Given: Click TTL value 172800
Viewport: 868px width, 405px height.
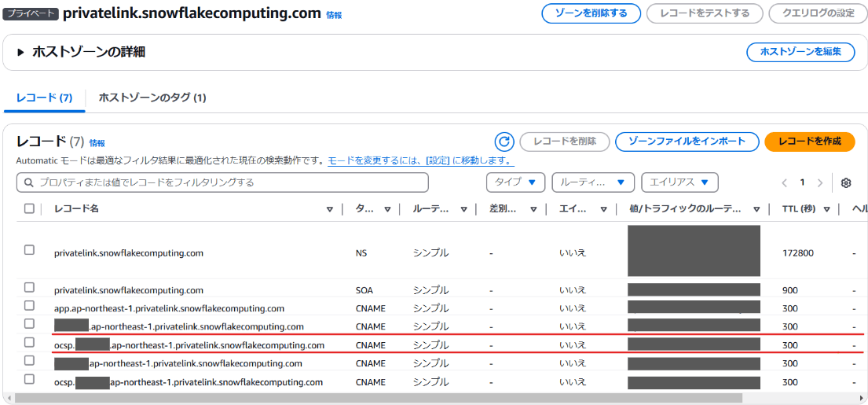Looking at the screenshot, I should (x=798, y=253).
